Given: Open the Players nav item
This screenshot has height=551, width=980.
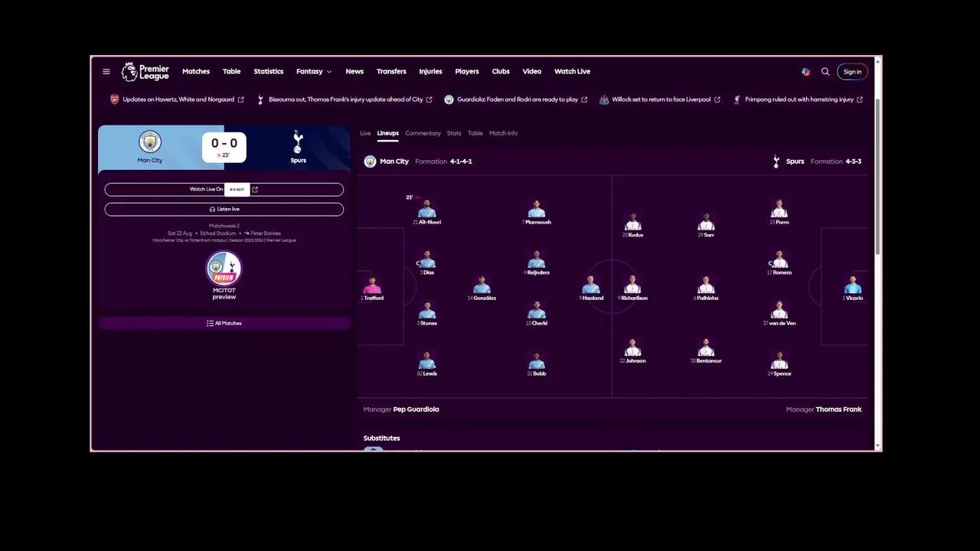Looking at the screenshot, I should 467,71.
